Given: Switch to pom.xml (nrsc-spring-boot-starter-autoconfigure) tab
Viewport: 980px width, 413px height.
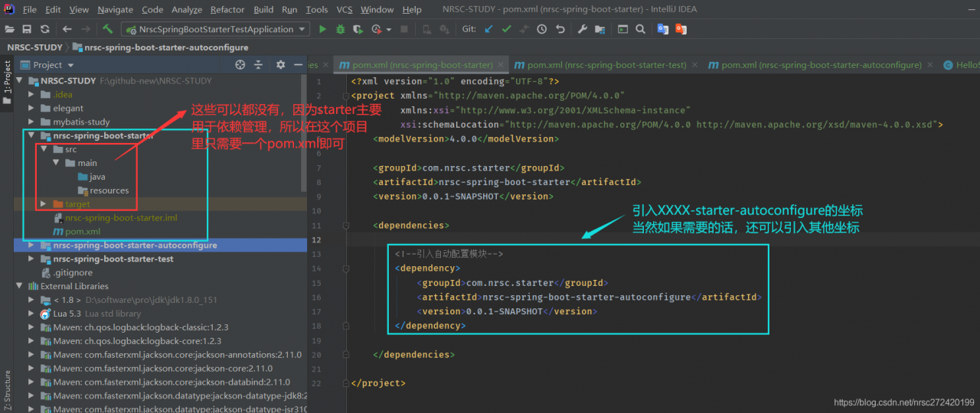Looking at the screenshot, I should point(822,65).
